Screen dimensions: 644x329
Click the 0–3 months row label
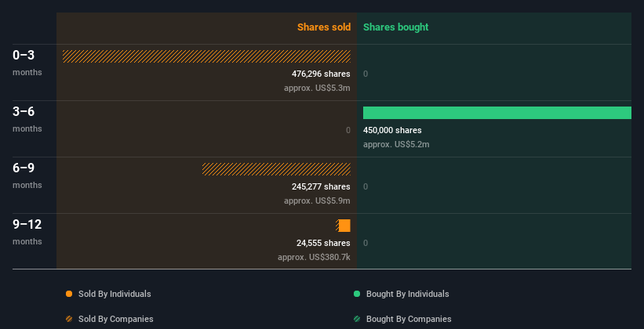tap(27, 63)
